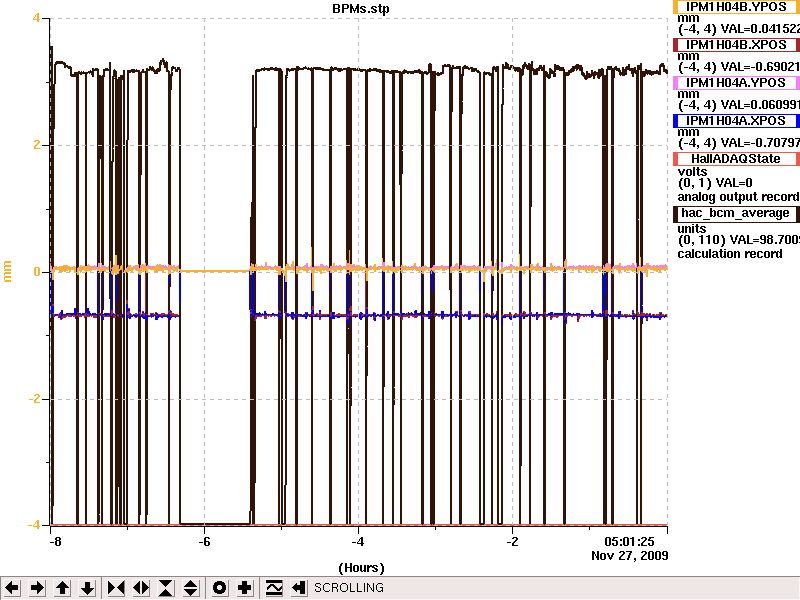Screen dimensions: 800x600
Task: Click the waveform display-mode icon
Action: (274, 588)
